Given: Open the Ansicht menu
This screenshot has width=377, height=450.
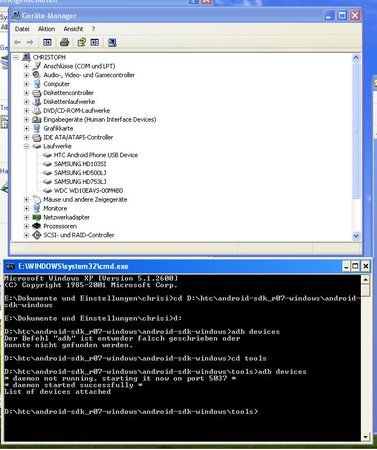Looking at the screenshot, I should click(73, 29).
